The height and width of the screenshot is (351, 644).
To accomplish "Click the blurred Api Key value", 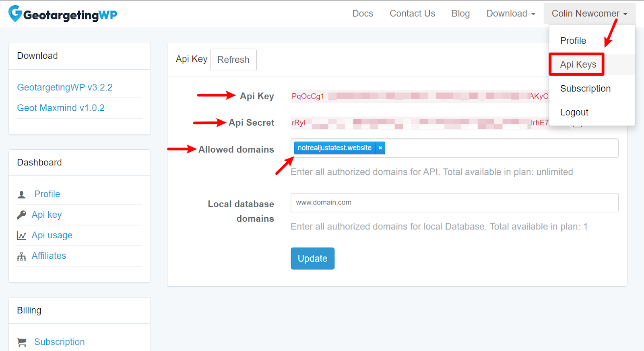I will point(420,96).
